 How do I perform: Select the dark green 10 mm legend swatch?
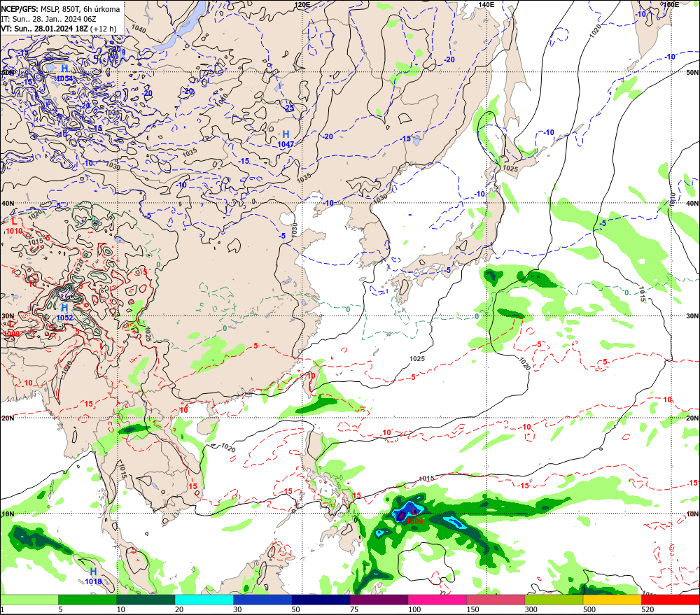146,600
